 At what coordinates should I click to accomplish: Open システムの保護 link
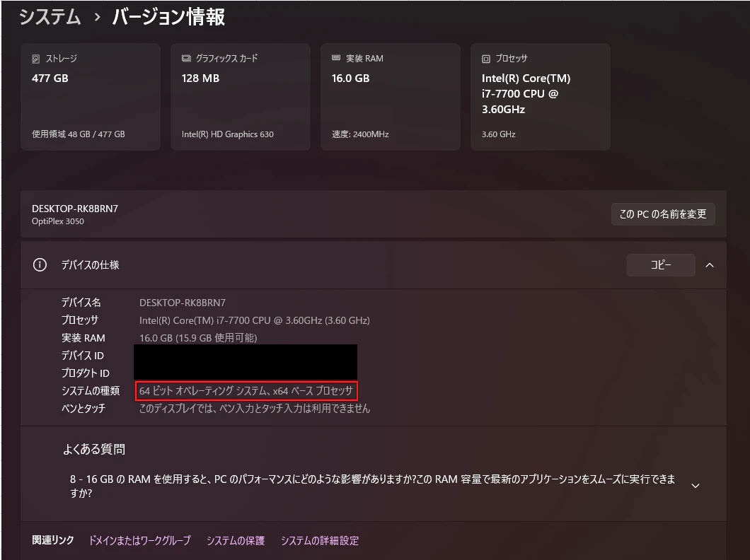[x=236, y=540]
